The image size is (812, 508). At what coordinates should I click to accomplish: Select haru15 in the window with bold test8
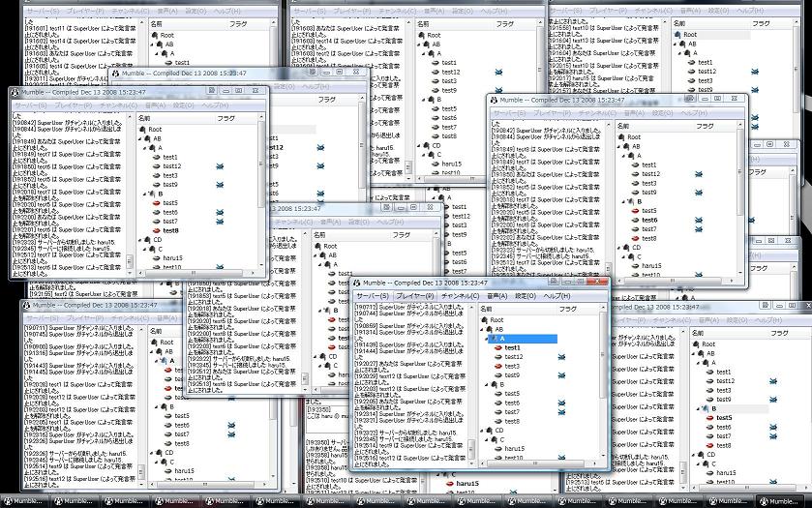click(172, 258)
